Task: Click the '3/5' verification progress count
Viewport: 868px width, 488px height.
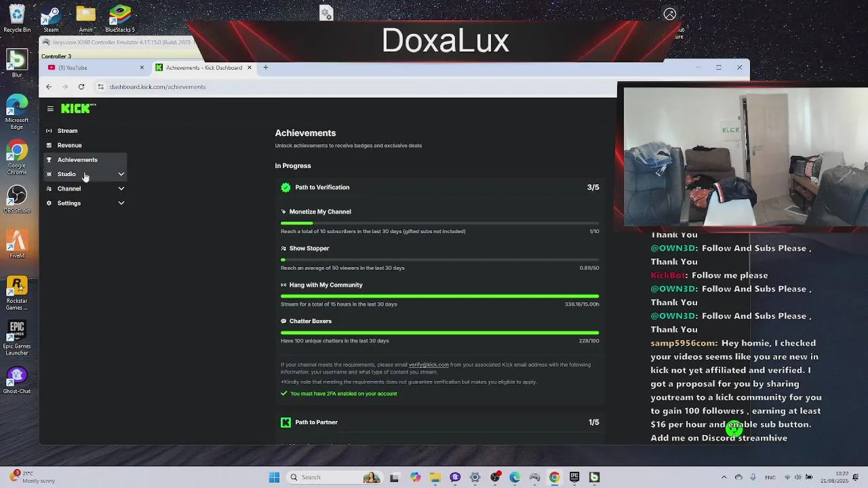Action: pos(593,187)
